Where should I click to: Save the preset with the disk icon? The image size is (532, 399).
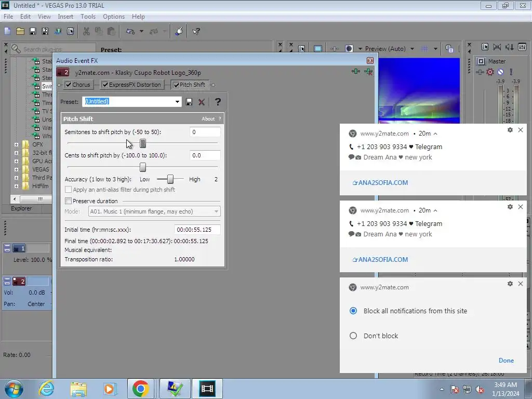(x=189, y=102)
